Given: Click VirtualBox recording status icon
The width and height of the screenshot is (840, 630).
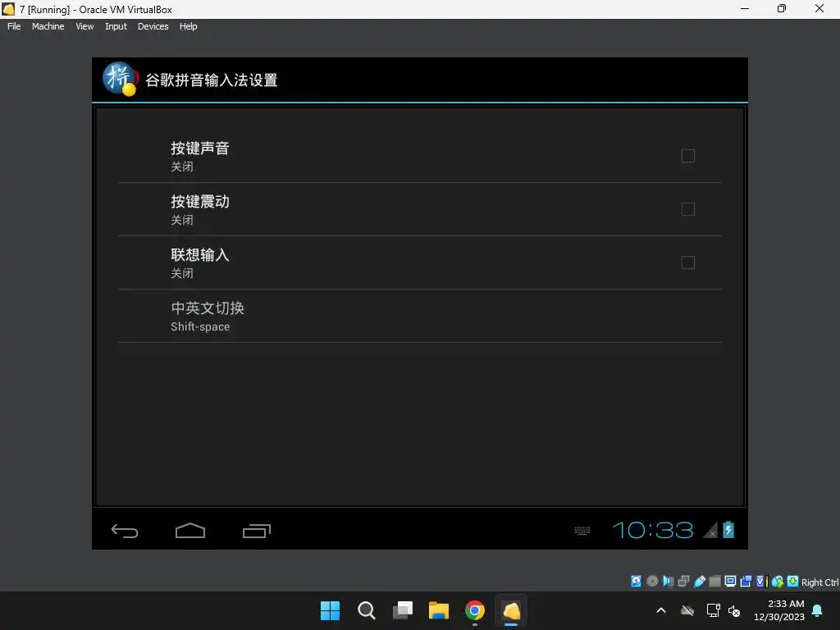Looking at the screenshot, I should 746,582.
